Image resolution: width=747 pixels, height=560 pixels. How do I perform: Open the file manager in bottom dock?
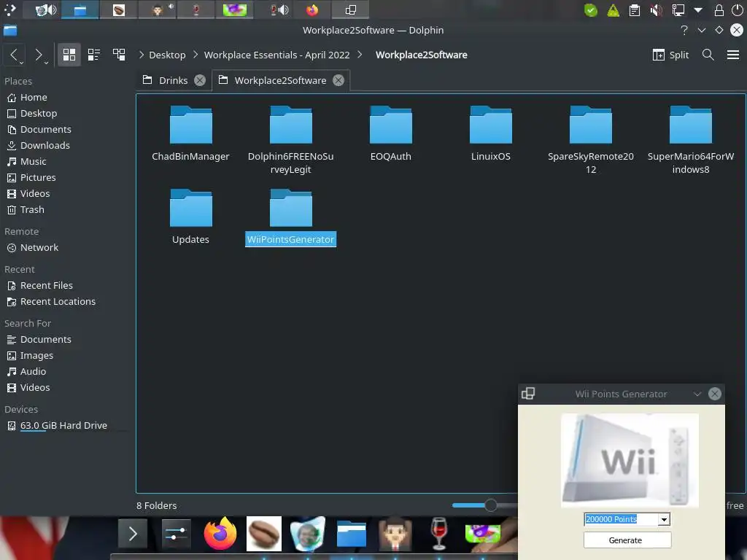[352, 534]
